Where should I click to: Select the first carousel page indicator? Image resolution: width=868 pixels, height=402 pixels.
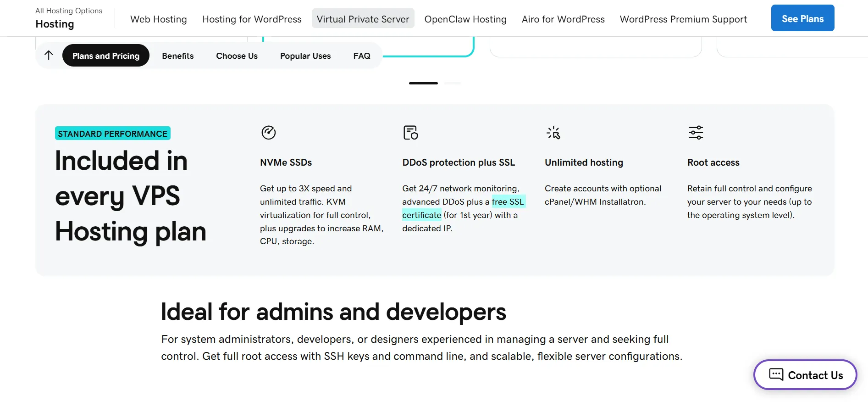423,83
